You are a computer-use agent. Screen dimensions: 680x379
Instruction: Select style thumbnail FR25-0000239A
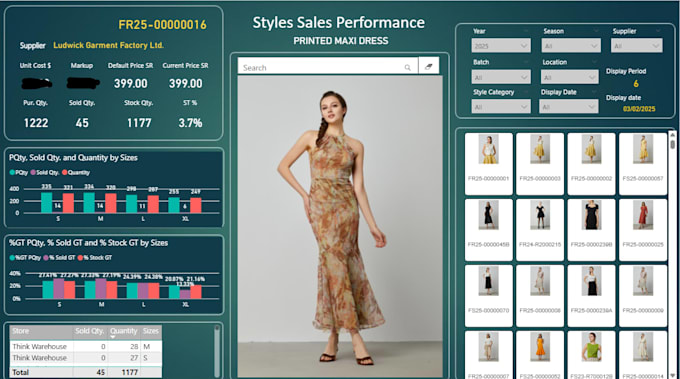pyautogui.click(x=591, y=296)
